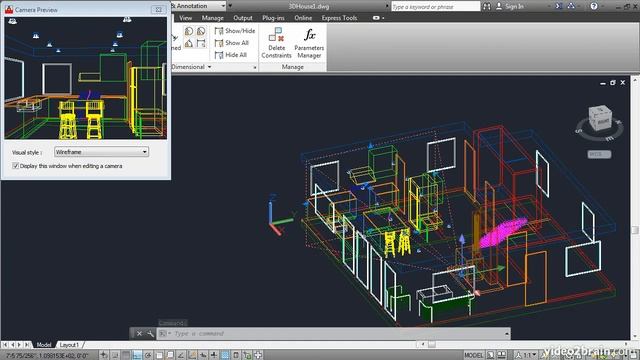Toggle Infer Constraints in status bar
The image size is (640, 360).
click(104, 355)
